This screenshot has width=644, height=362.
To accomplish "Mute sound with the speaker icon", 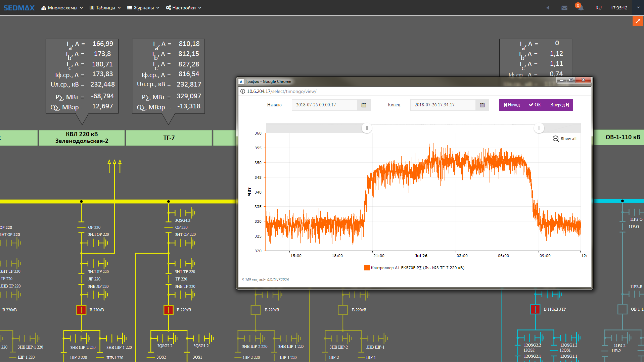I will [x=548, y=8].
